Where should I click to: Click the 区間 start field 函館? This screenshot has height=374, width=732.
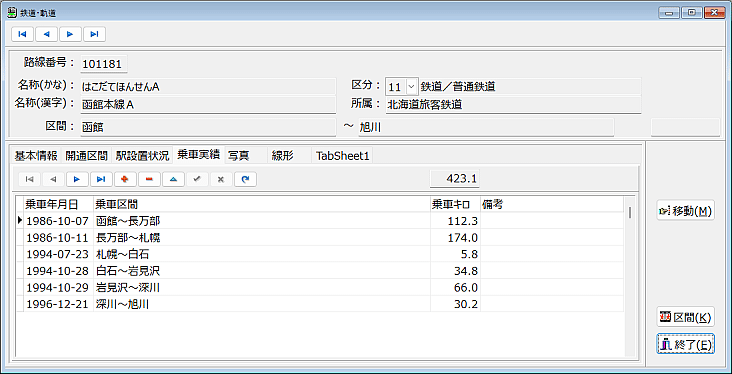coord(208,127)
